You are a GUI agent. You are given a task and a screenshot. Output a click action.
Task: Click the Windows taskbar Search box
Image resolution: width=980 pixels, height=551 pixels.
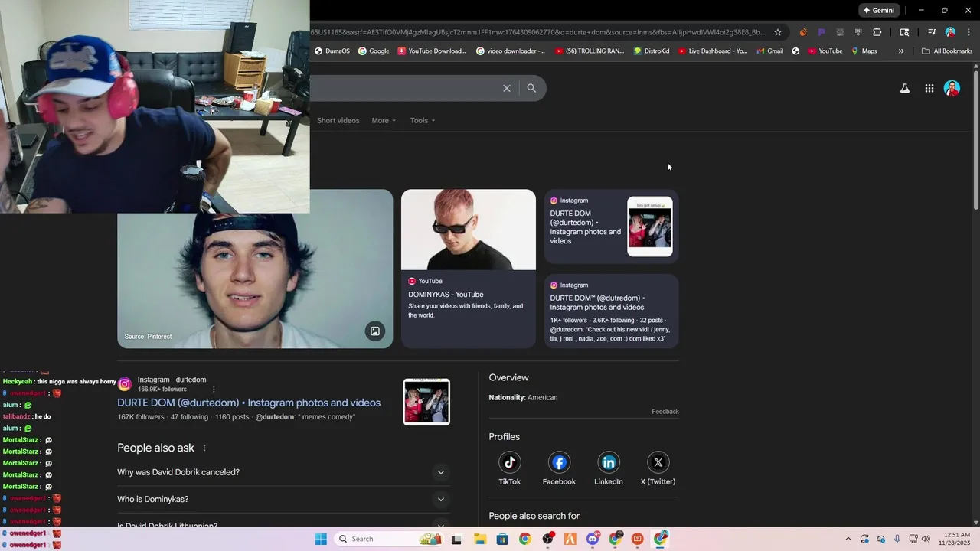389,539
